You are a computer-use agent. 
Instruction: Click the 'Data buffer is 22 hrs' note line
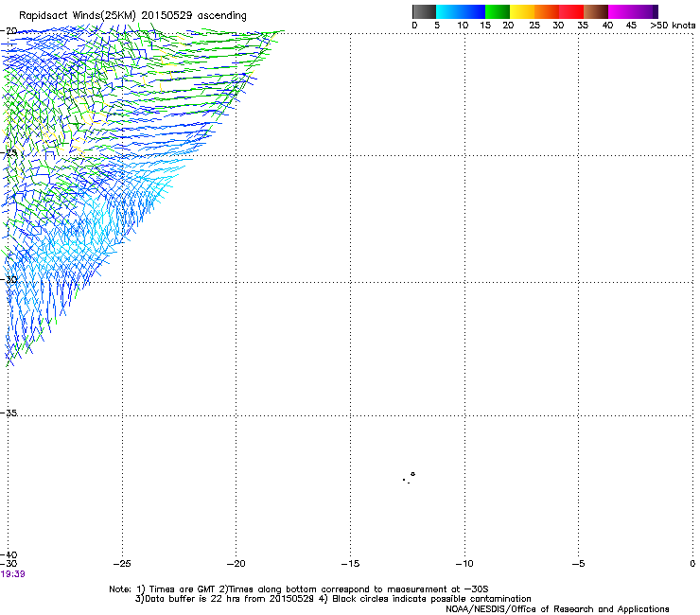point(333,599)
